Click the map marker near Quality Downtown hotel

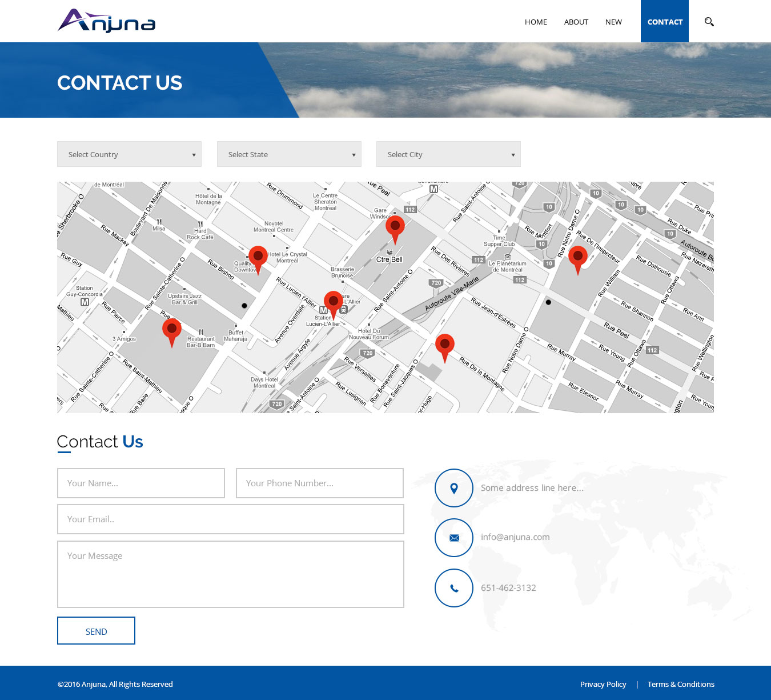[258, 257]
